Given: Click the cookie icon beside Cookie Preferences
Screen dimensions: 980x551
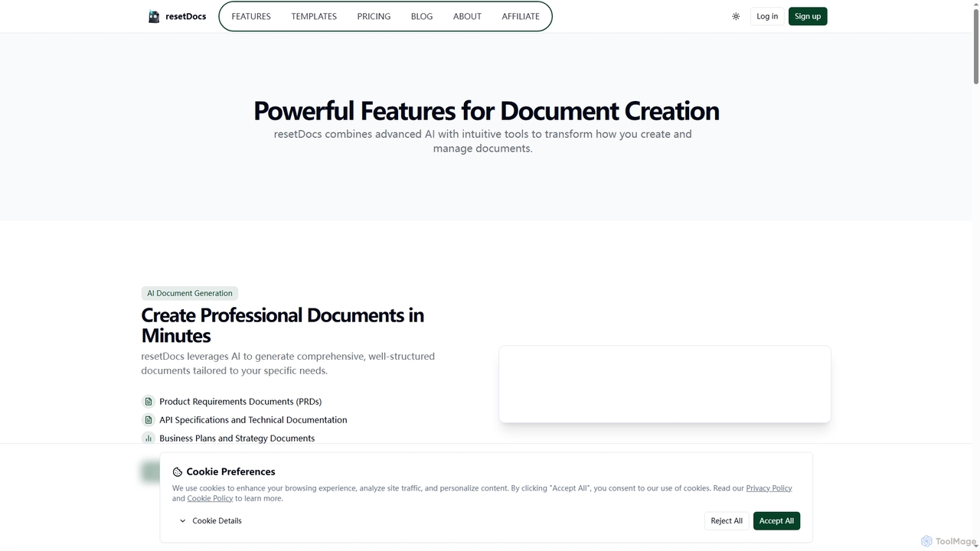Looking at the screenshot, I should click(177, 472).
